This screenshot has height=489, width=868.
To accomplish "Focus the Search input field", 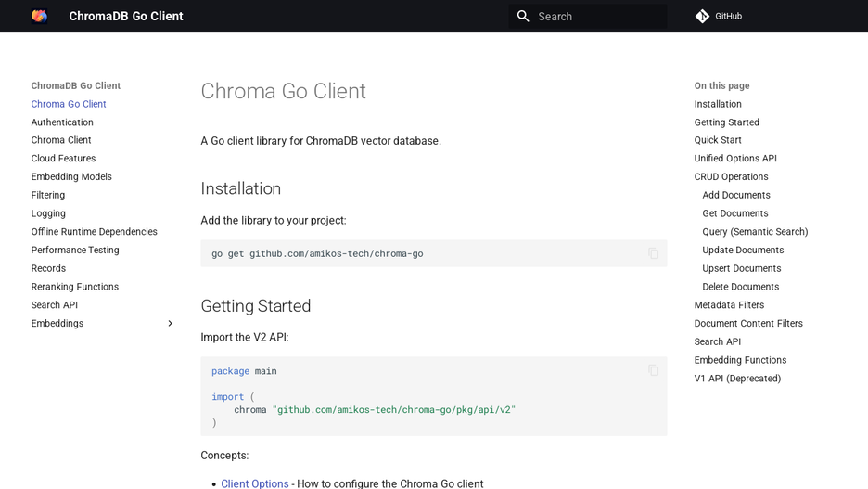I will [x=588, y=16].
